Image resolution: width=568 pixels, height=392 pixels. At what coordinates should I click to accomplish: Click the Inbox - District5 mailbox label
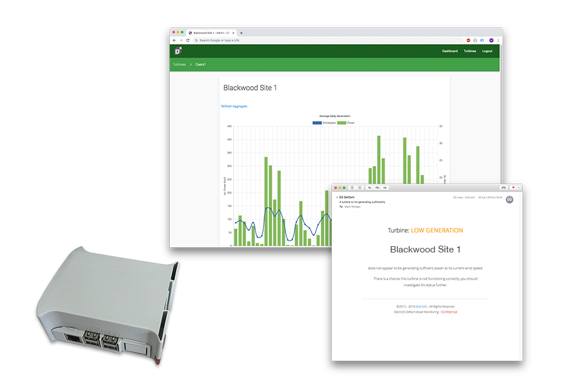[x=464, y=197]
